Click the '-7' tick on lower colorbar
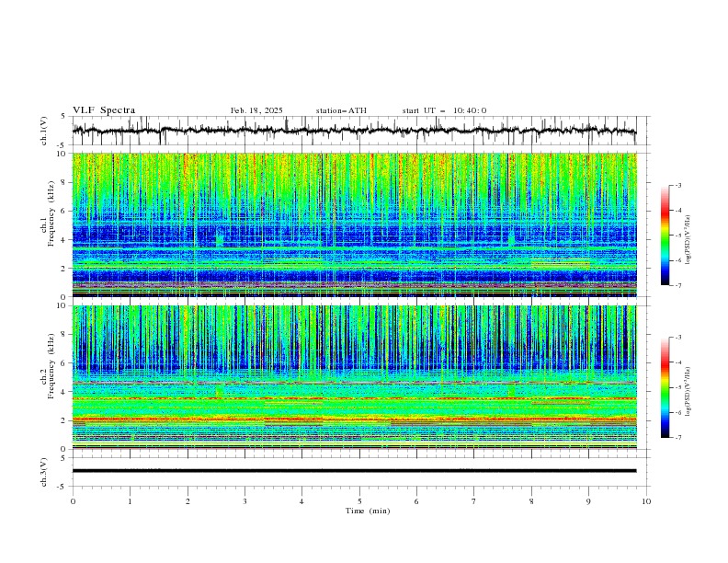 click(x=677, y=438)
